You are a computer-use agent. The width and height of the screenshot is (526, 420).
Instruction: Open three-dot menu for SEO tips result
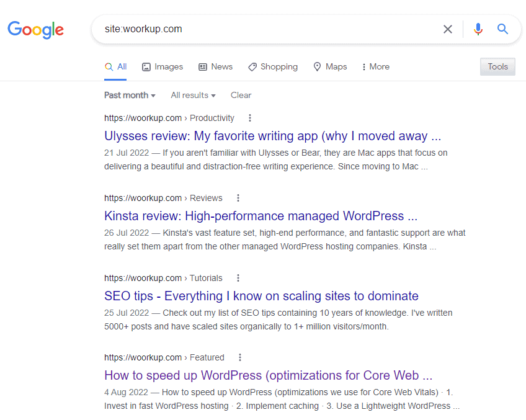(238, 278)
